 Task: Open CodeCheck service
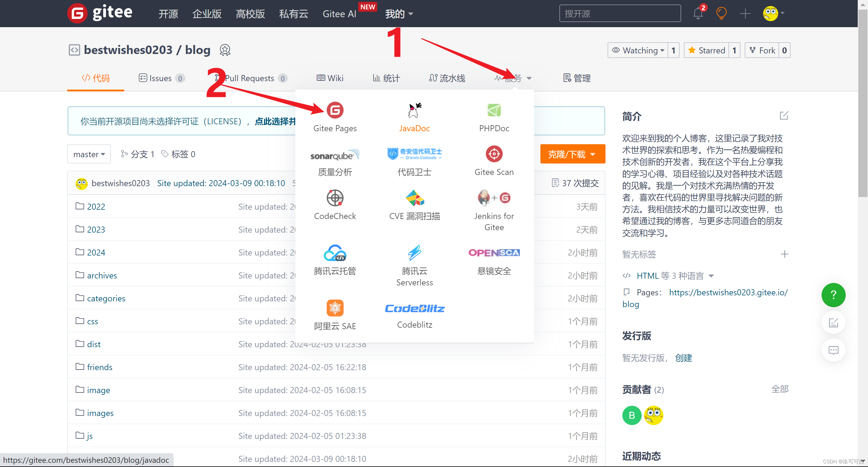pyautogui.click(x=335, y=205)
